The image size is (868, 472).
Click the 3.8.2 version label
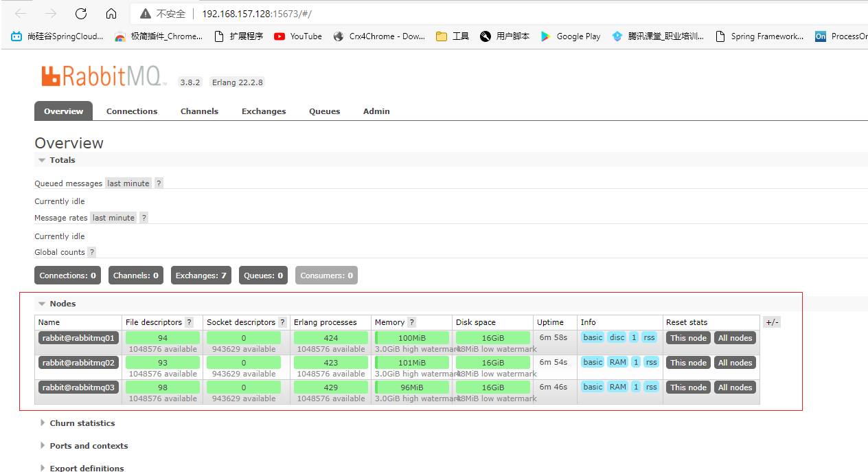coord(190,82)
